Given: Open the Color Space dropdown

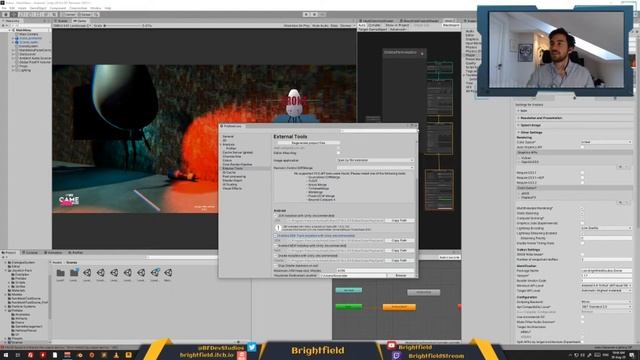Looking at the screenshot, I should [607, 142].
